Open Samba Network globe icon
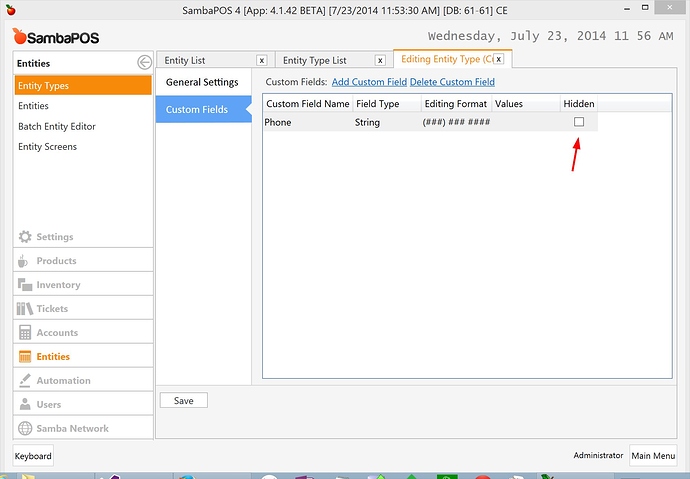The image size is (690, 479). (25, 428)
